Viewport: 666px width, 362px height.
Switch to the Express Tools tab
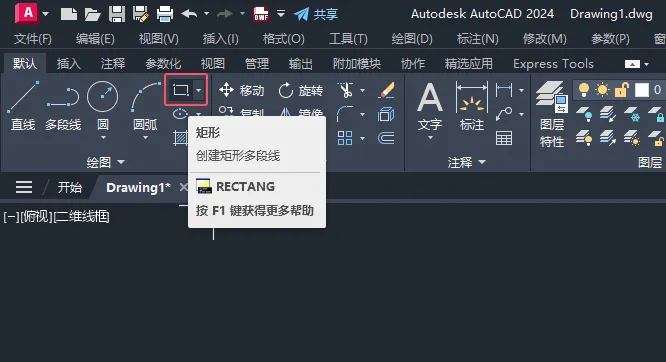point(553,64)
